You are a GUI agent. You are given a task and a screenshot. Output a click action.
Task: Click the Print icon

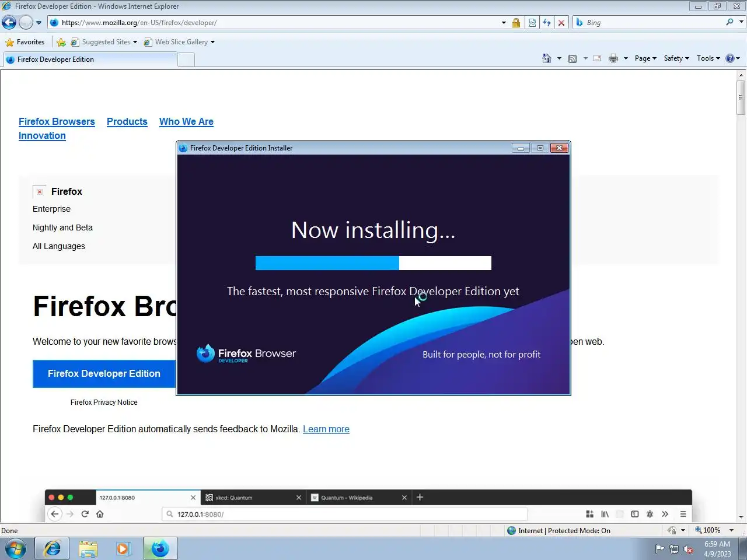click(613, 58)
